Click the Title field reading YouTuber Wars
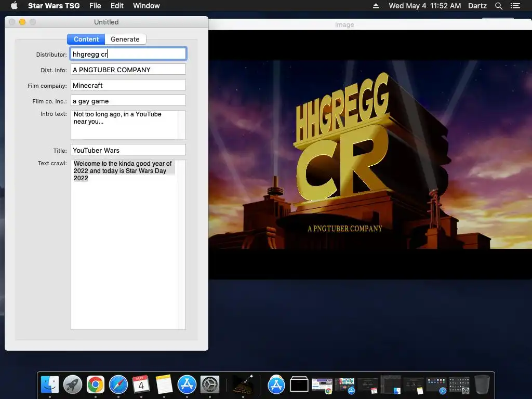 [128, 150]
